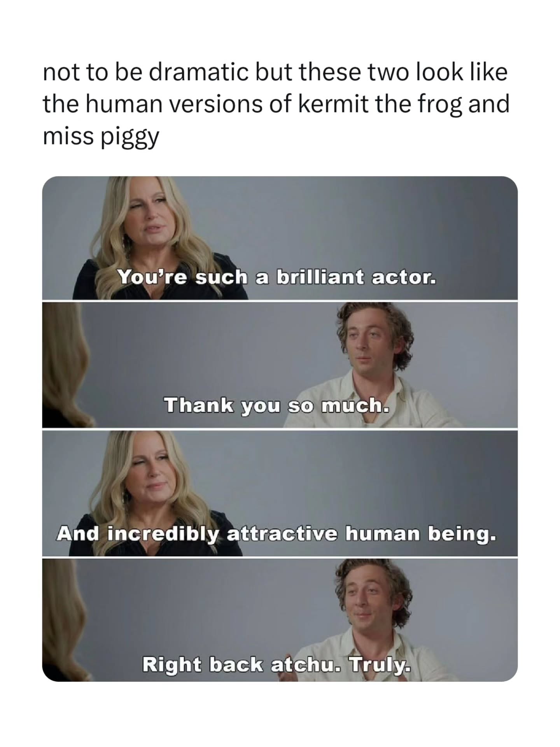Click the words "miss piggy" in the tweet
Image resolution: width=560 pixels, height=747 pixels.
(101, 137)
